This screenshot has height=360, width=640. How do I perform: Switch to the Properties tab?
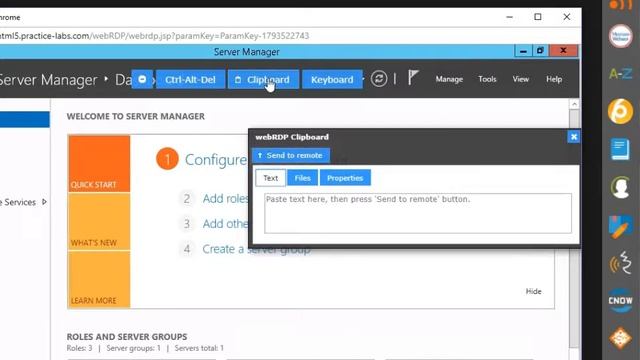point(345,178)
